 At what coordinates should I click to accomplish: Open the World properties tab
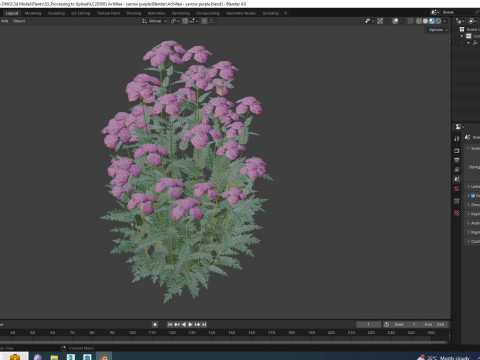coord(457,189)
